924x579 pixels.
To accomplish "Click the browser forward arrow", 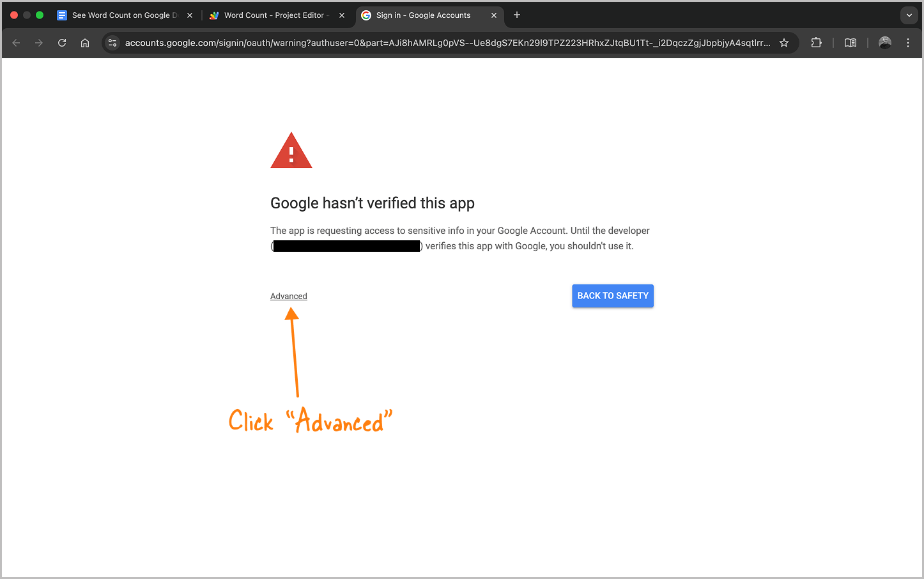I will pos(39,43).
